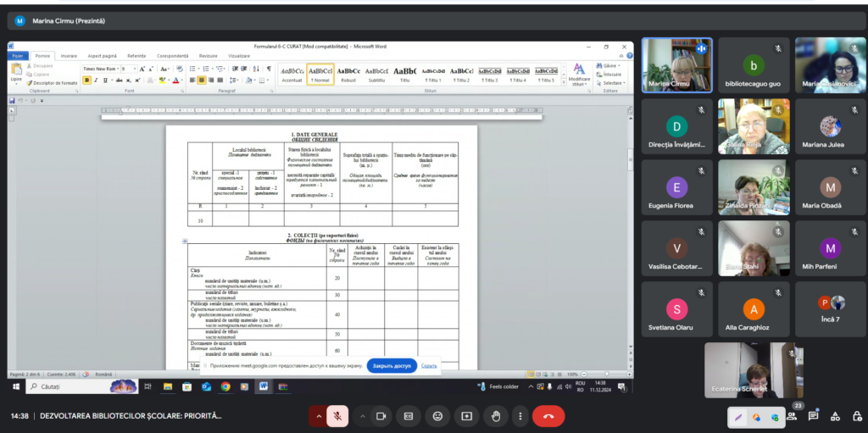
Task: Click the font color red A
Action: [176, 80]
